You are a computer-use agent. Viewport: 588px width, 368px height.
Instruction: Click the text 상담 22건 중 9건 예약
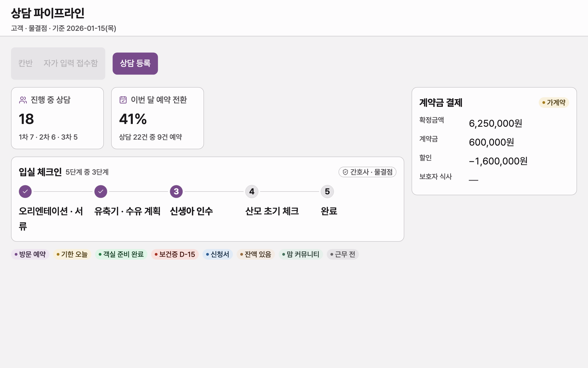[x=150, y=137]
